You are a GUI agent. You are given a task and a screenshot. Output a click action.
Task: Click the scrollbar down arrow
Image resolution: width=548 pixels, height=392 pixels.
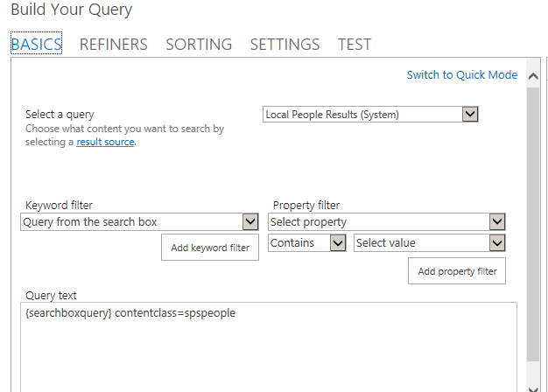534,386
